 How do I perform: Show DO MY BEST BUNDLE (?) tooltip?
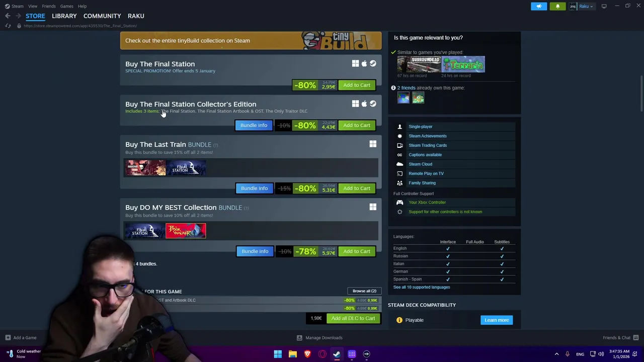246,208
